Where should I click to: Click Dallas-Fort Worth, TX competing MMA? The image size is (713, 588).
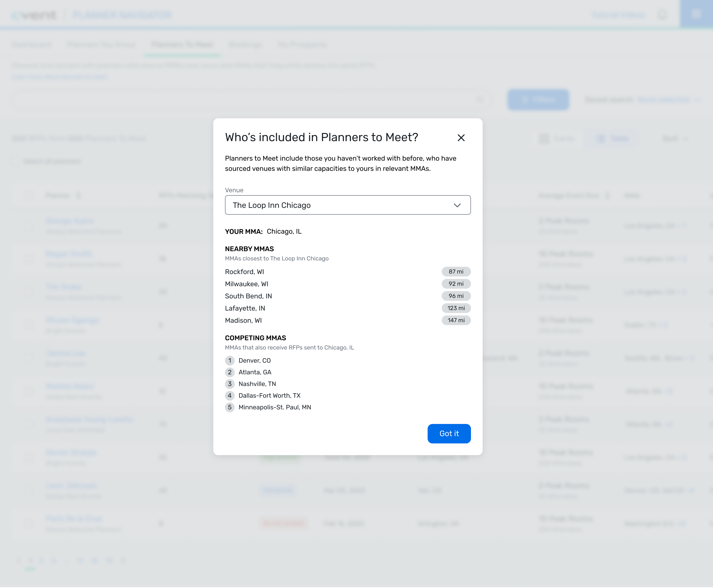point(269,396)
